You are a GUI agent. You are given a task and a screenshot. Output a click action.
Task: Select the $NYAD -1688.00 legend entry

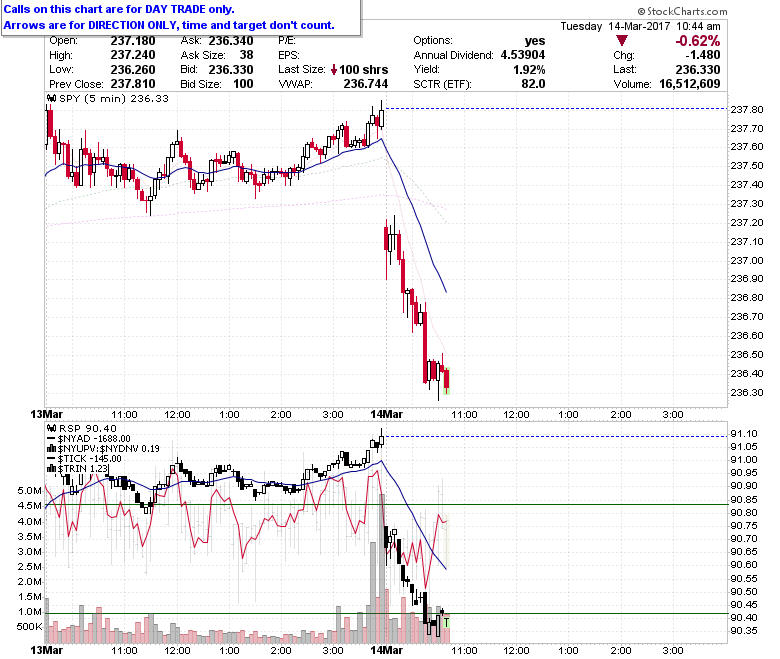click(89, 439)
